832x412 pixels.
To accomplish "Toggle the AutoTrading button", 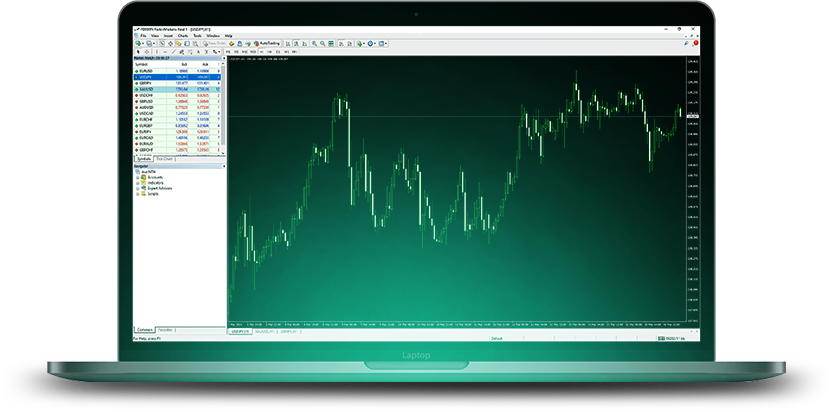I will tap(266, 44).
